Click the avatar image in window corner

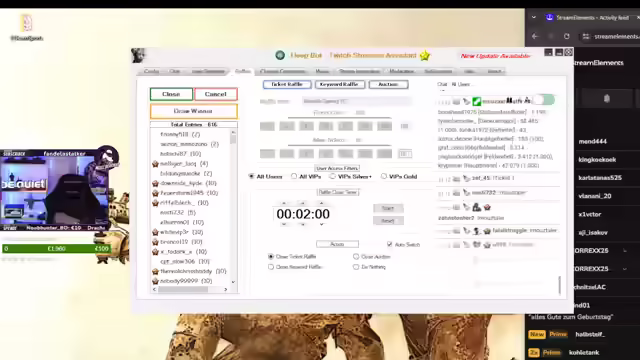tap(138, 56)
